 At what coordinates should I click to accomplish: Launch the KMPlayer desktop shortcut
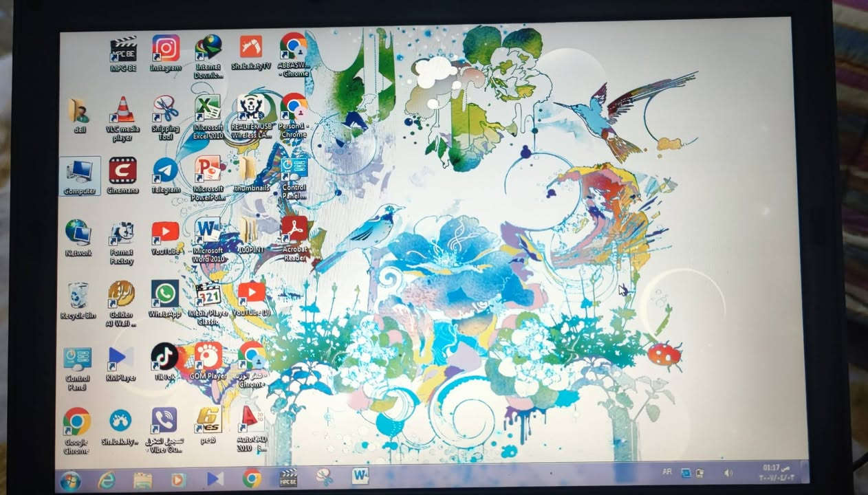121,364
